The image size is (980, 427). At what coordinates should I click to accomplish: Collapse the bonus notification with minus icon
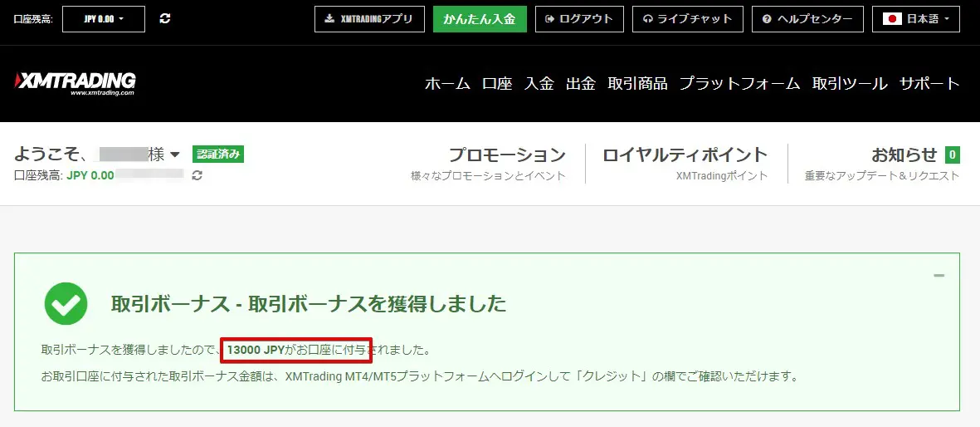point(939,276)
